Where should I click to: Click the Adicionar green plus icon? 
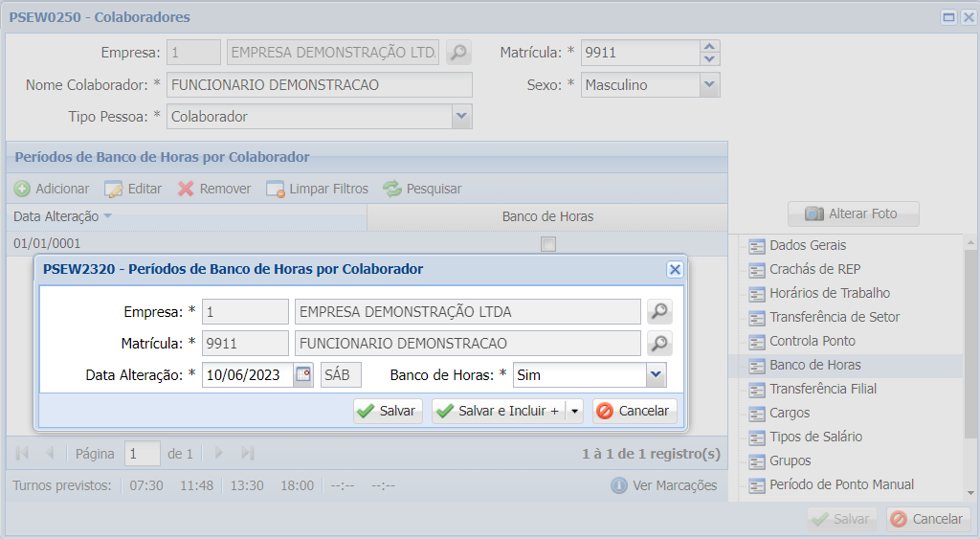[22, 189]
